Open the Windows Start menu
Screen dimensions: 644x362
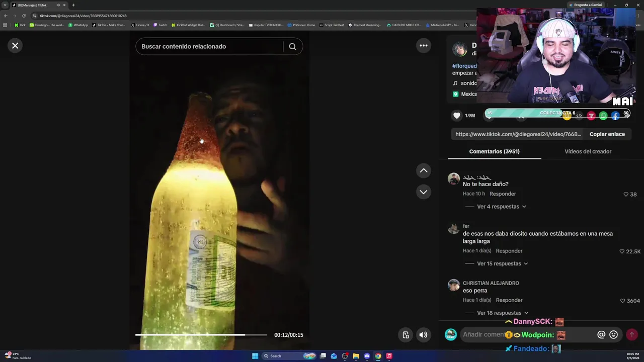[x=255, y=356]
